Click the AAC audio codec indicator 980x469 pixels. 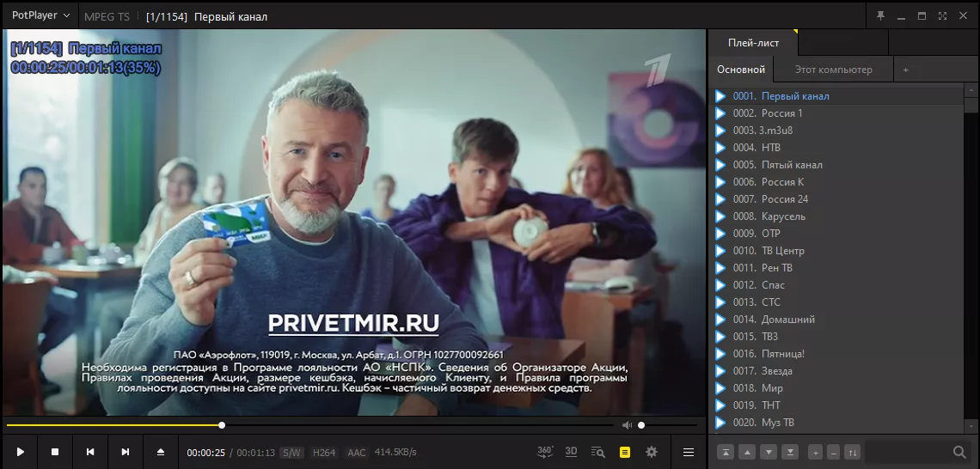[357, 452]
